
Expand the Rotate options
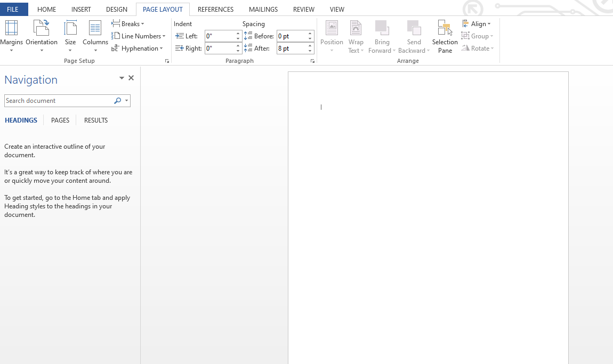[x=478, y=48]
